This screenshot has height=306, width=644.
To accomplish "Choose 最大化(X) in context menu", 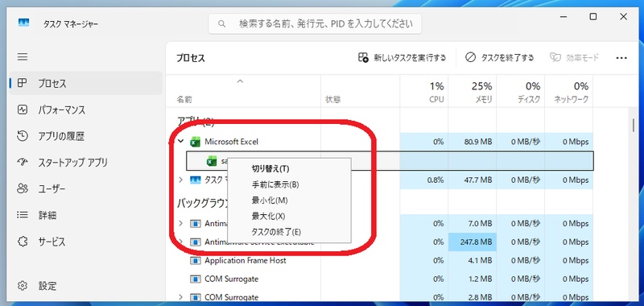I will (289, 216).
